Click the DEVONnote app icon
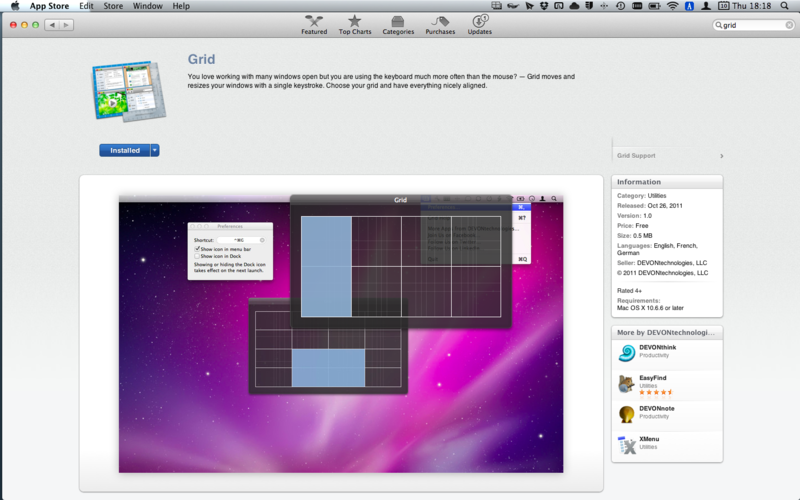800x500 pixels. tap(627, 414)
